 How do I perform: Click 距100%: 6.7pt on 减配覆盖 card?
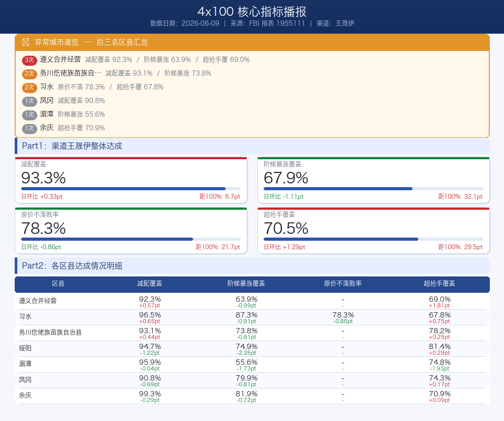(220, 197)
